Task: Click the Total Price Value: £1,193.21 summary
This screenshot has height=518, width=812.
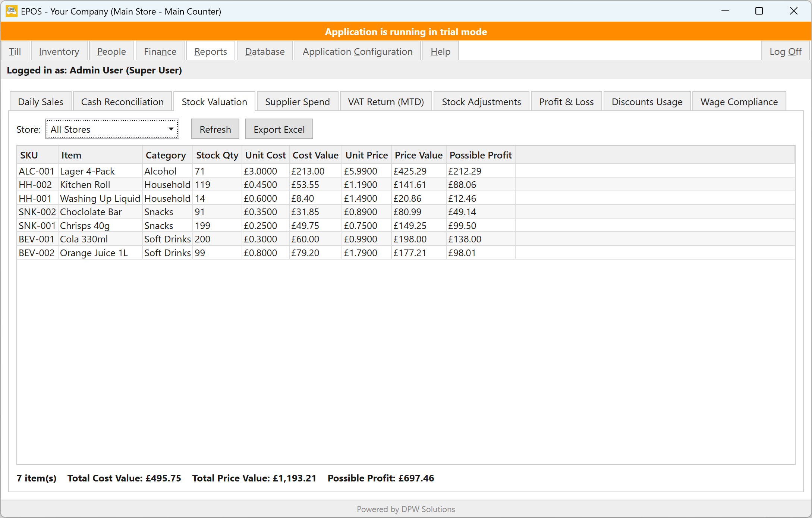Action: pos(254,478)
